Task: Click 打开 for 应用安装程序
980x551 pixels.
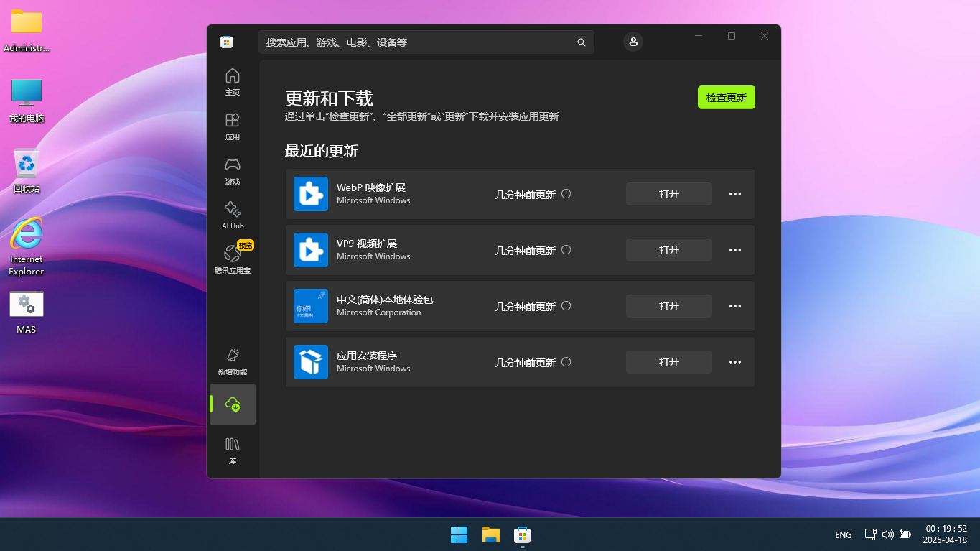Action: click(x=669, y=362)
